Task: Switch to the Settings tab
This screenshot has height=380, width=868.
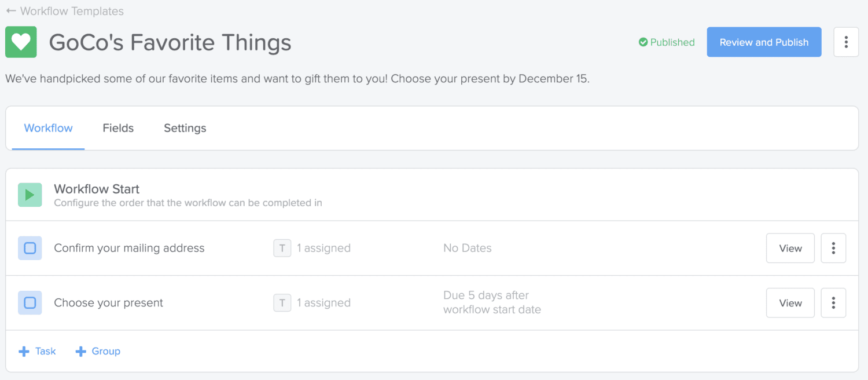Action: (185, 128)
